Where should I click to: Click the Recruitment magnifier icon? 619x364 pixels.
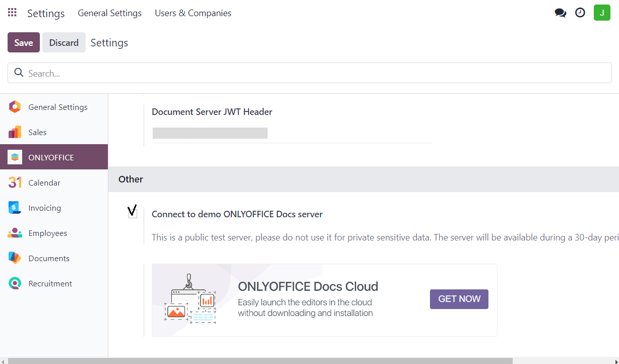[x=15, y=283]
